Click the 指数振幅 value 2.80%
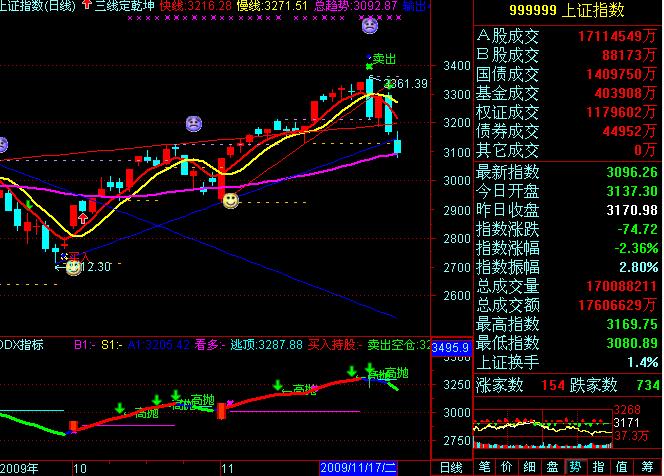 [639, 267]
